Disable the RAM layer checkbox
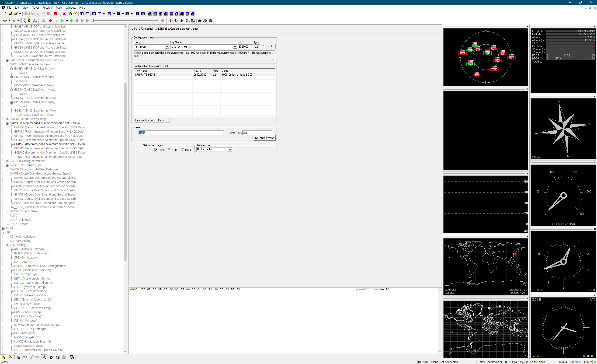The width and height of the screenshot is (597, 364). pos(182,150)
